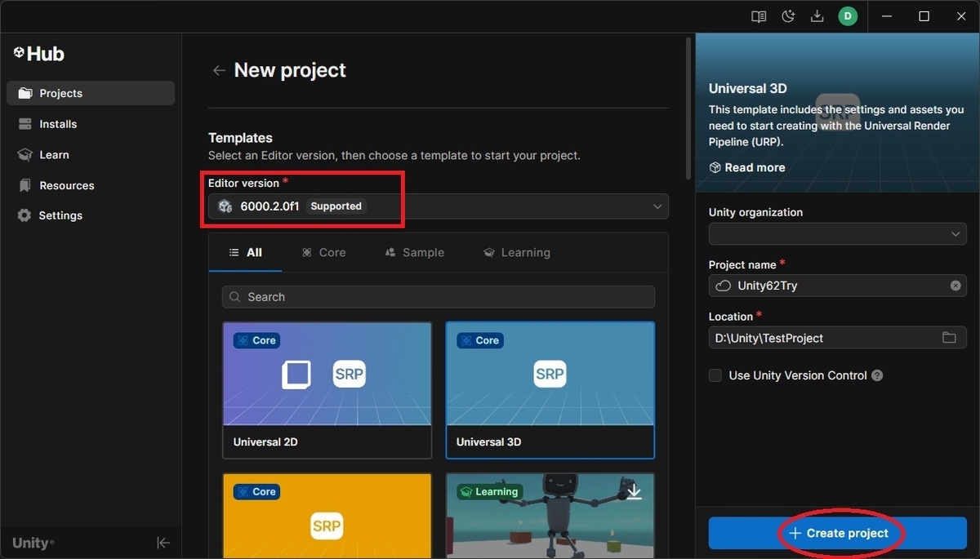The width and height of the screenshot is (980, 559).
Task: Click the template Search field
Action: pyautogui.click(x=438, y=296)
